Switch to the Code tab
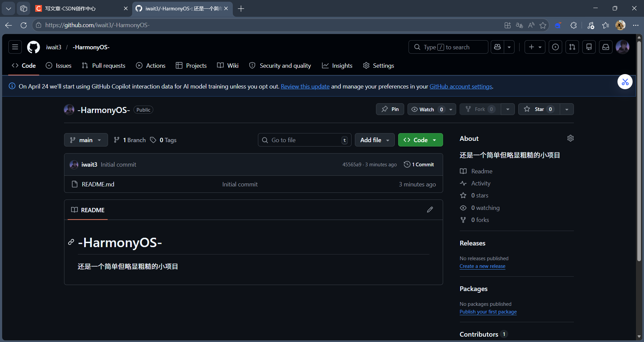The image size is (644, 342). click(24, 66)
